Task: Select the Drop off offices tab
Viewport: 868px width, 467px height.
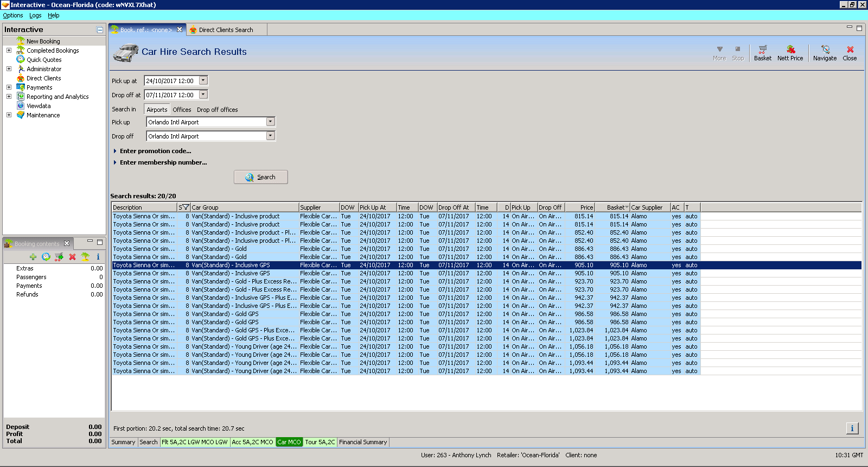Action: [217, 109]
